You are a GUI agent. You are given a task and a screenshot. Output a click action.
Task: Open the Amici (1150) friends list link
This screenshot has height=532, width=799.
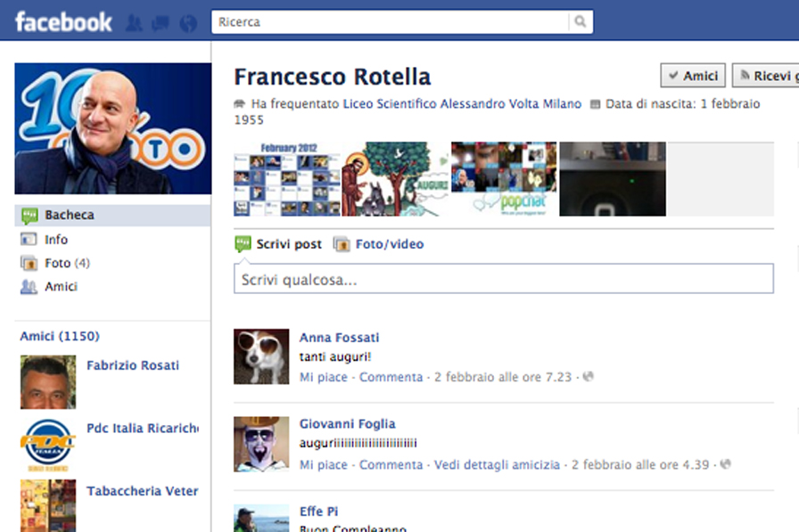point(60,336)
